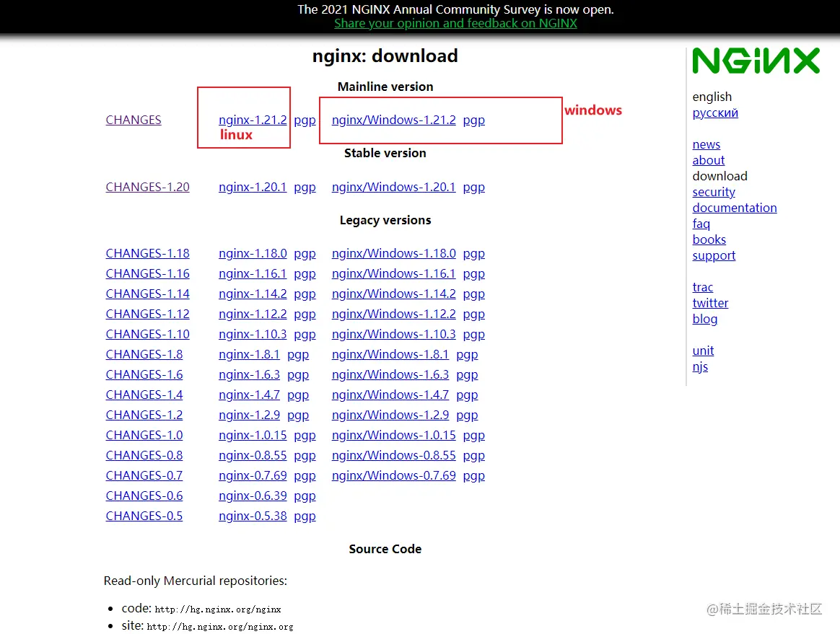Screen dimensions: 840x634
Task: Download nginx/Windows-1.10.3
Action: pyautogui.click(x=394, y=334)
